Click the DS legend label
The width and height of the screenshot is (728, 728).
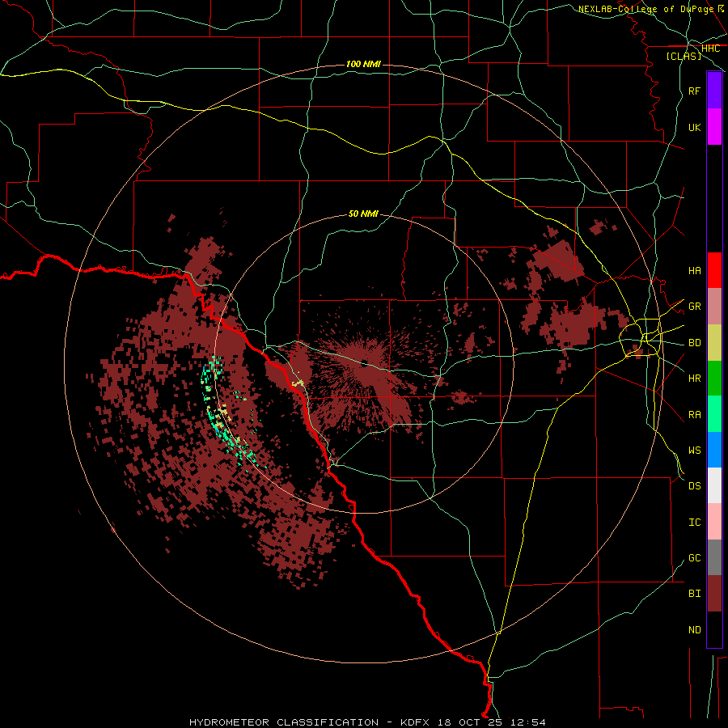coord(694,486)
